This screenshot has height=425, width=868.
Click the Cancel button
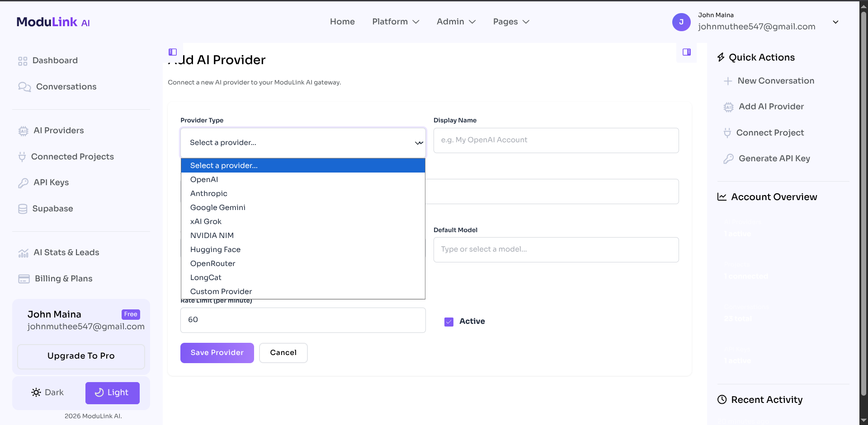click(x=283, y=353)
